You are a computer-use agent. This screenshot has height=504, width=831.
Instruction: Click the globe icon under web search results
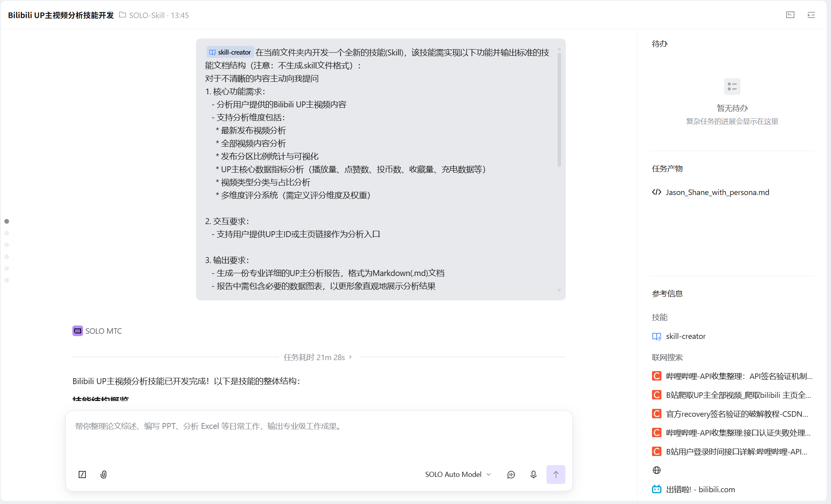(x=657, y=470)
